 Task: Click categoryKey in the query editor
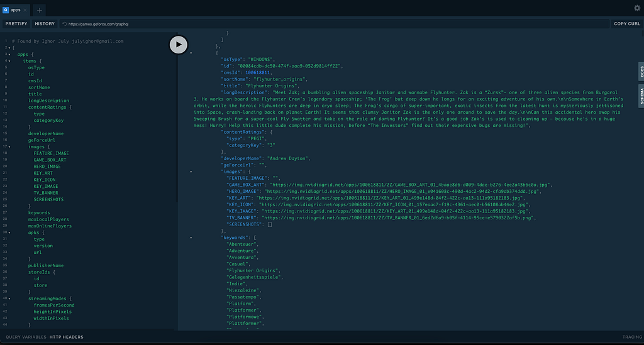click(x=48, y=120)
